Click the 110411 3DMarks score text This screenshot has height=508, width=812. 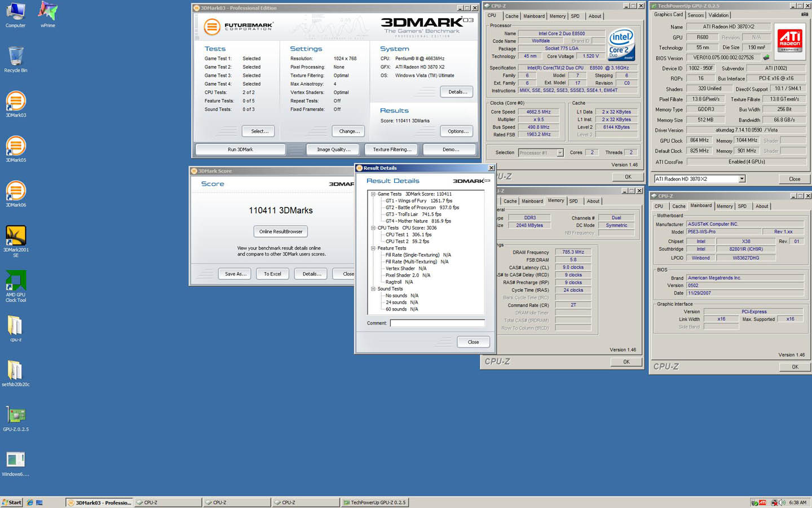[281, 210]
